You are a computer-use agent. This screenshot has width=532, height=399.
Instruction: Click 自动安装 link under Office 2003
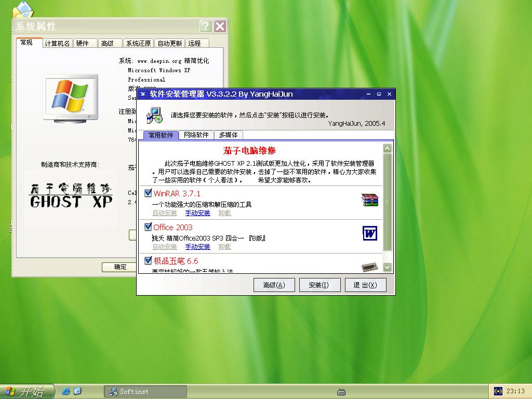click(x=165, y=247)
